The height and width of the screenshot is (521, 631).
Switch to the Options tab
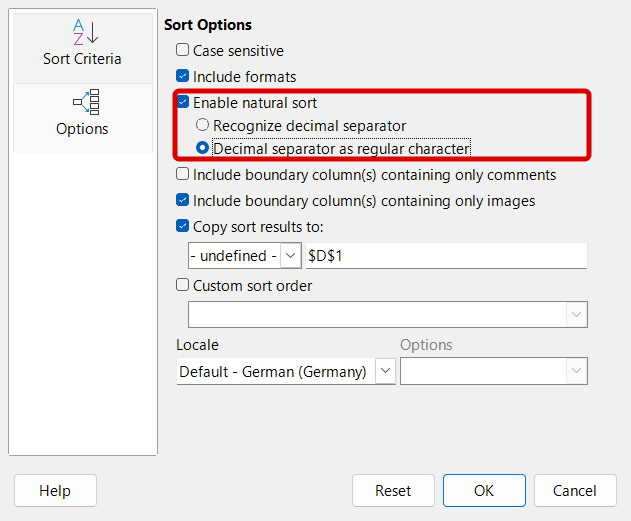coord(82,117)
